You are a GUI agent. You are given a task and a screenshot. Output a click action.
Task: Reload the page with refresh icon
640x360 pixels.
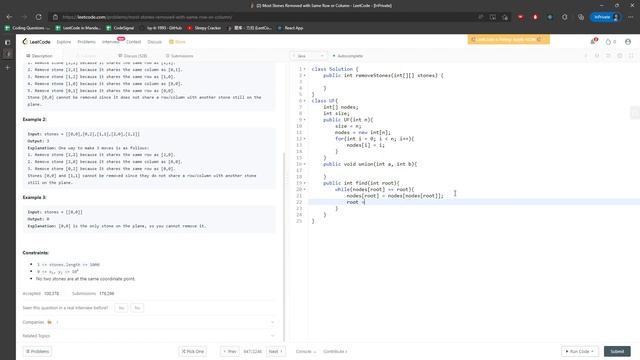click(x=38, y=17)
